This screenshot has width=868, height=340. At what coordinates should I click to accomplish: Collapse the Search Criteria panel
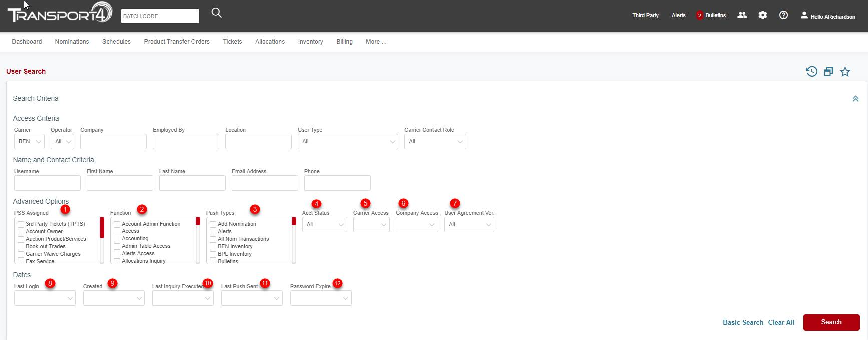tap(855, 99)
